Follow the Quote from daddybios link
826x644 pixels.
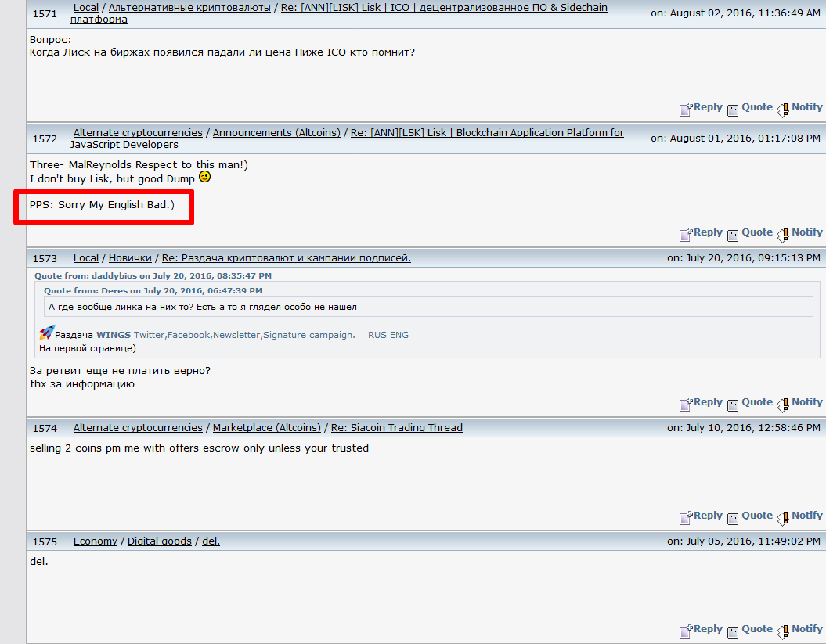point(153,275)
